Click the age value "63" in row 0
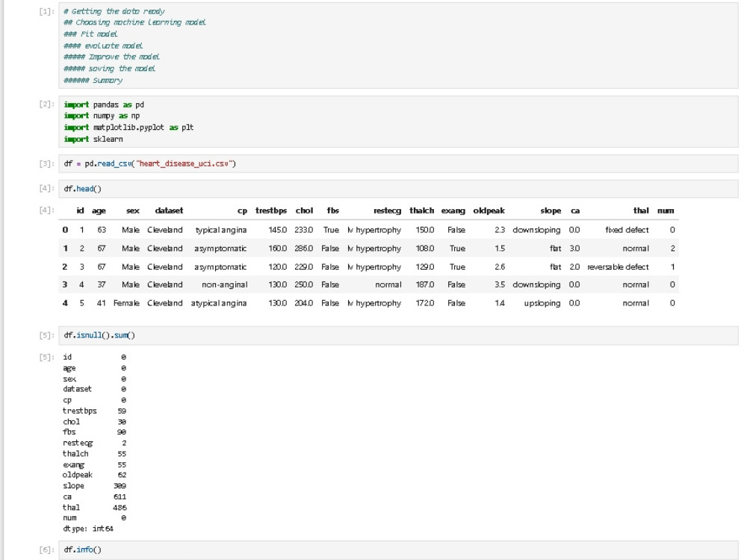Viewport: 747px width, 560px height. point(102,230)
